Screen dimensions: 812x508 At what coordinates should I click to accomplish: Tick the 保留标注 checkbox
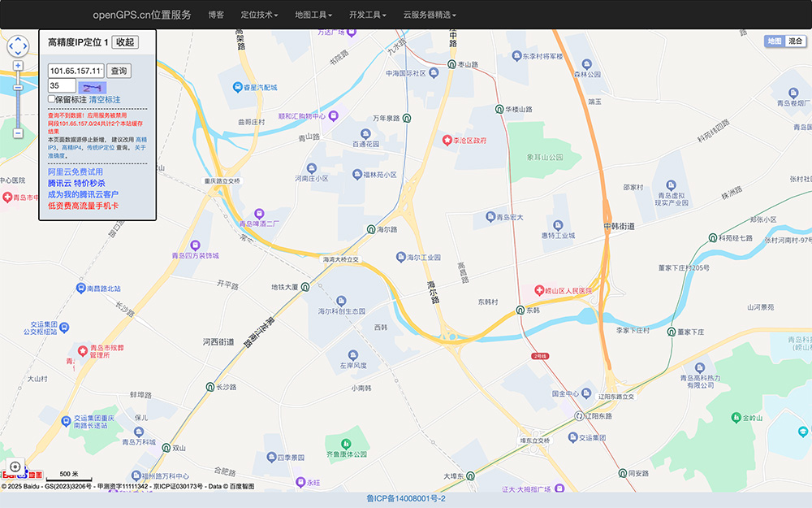click(51, 99)
